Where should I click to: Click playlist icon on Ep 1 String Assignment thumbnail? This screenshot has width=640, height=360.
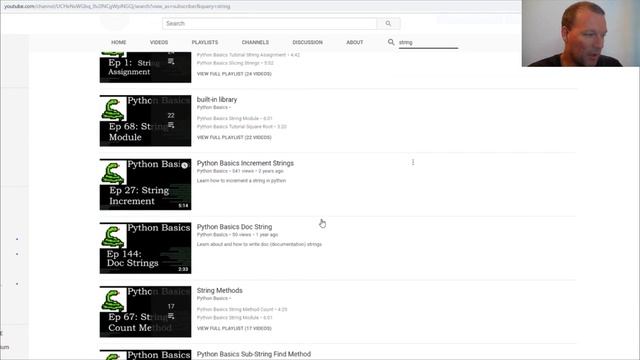pos(171,61)
